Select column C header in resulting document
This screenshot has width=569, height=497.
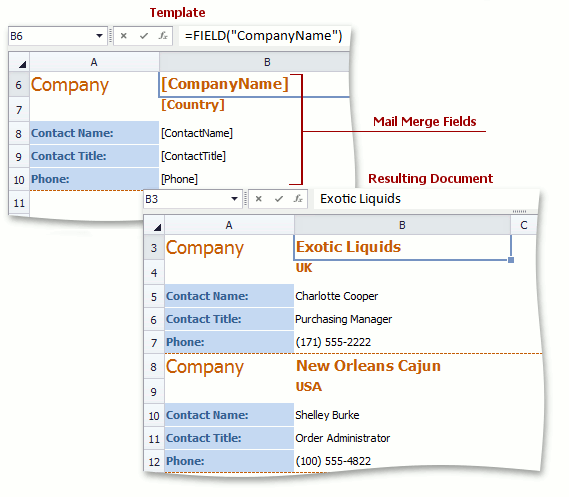pyautogui.click(x=524, y=225)
